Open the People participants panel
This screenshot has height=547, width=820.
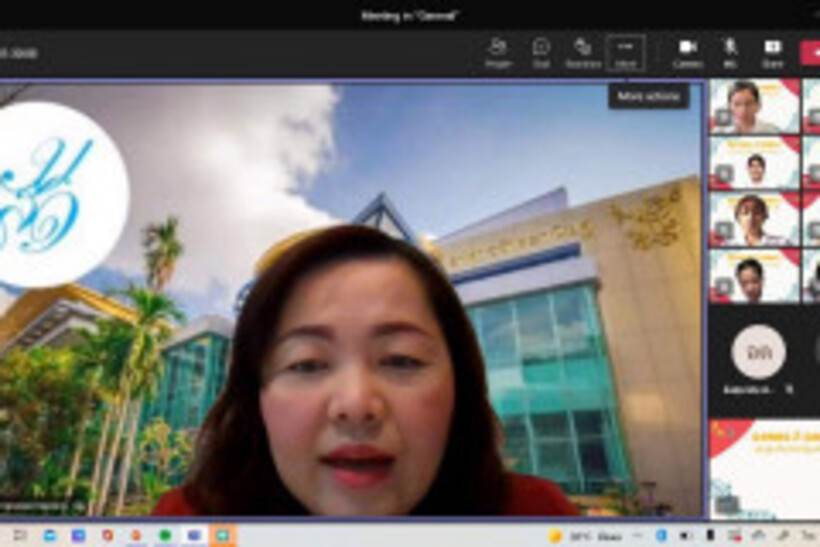pyautogui.click(x=497, y=53)
